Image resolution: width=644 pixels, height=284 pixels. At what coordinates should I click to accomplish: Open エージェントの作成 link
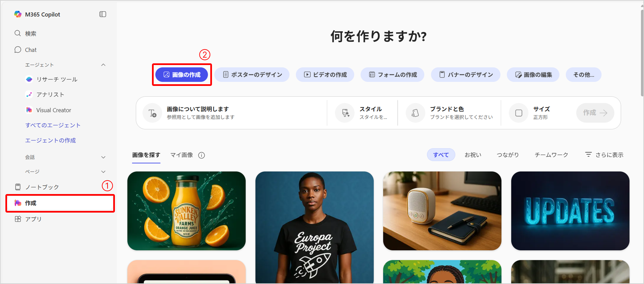(x=51, y=140)
